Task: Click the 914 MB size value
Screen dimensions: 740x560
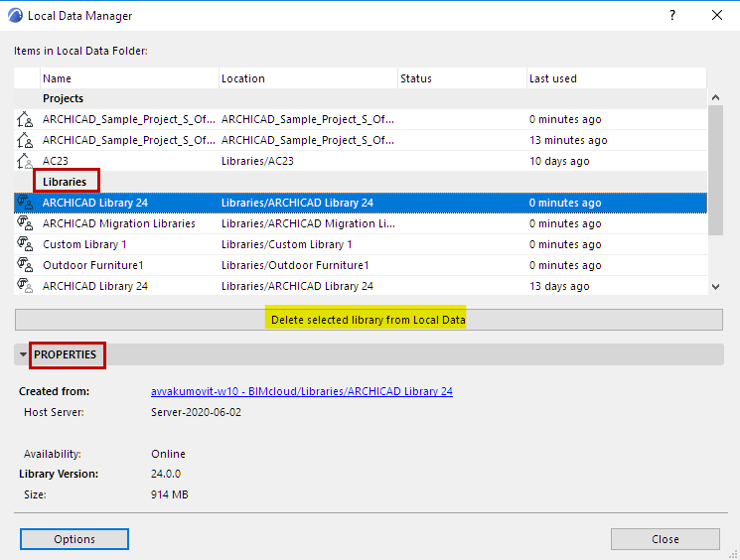Action: pos(170,494)
